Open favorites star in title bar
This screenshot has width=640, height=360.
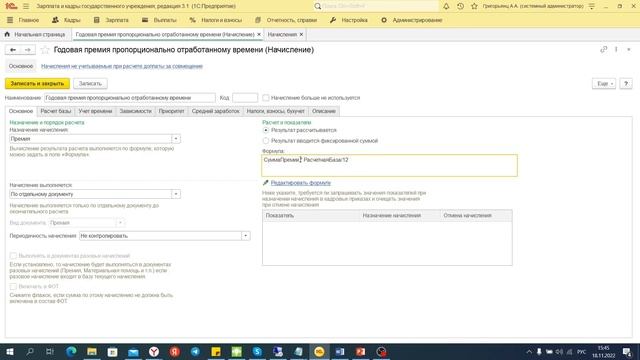[474, 6]
